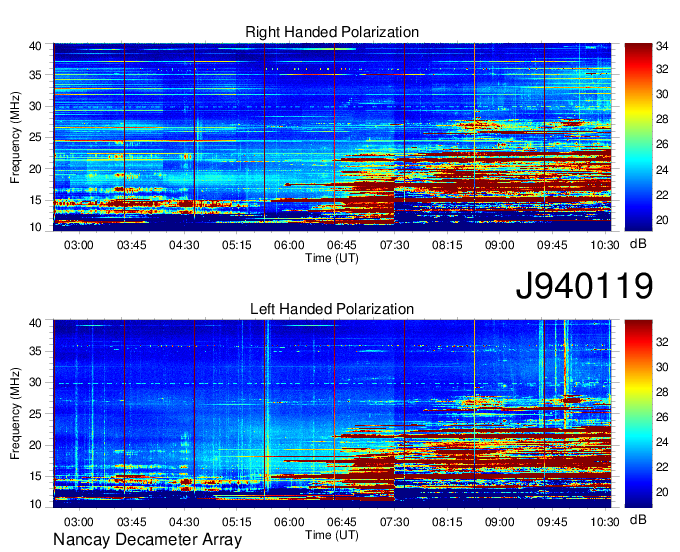The width and height of the screenshot is (680, 552).
Task: Click the 04:30 tick on bottom time axis
Action: pos(184,522)
